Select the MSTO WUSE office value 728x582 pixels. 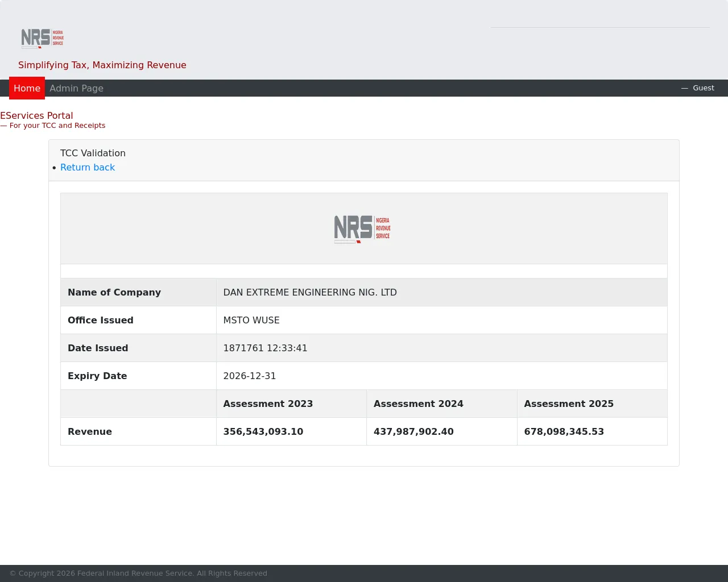tap(251, 320)
